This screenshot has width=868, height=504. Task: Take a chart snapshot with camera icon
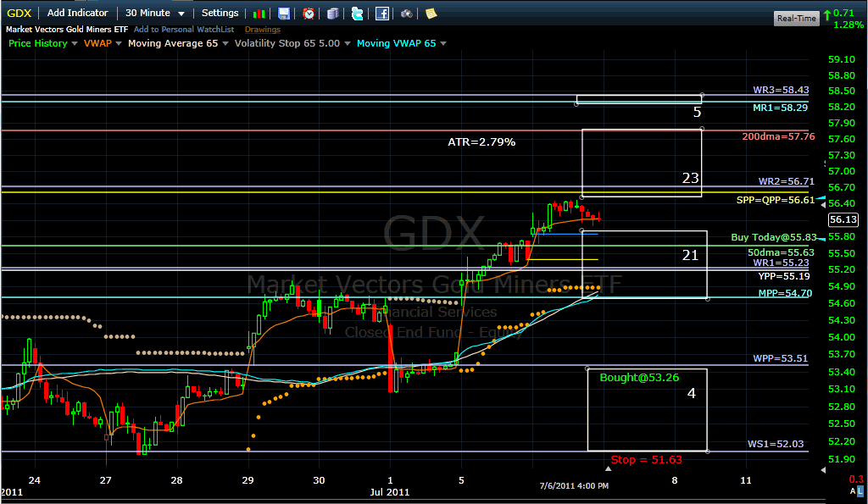pos(406,14)
